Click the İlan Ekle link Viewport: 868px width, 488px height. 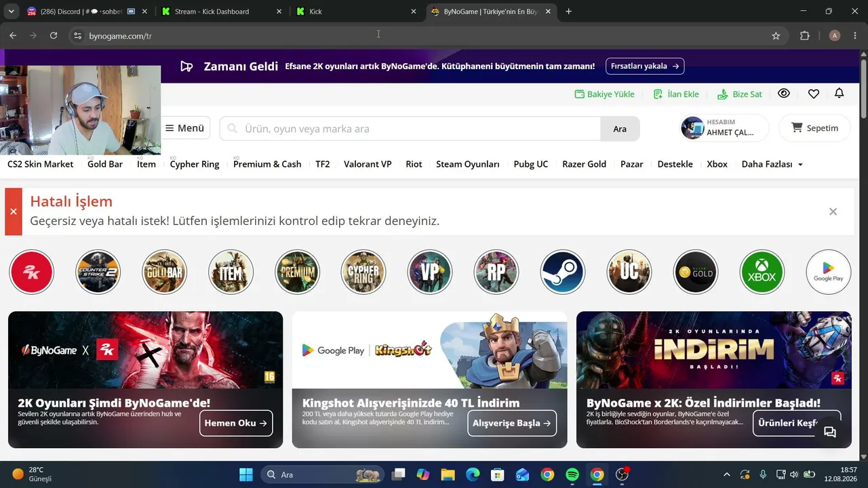[x=676, y=94]
